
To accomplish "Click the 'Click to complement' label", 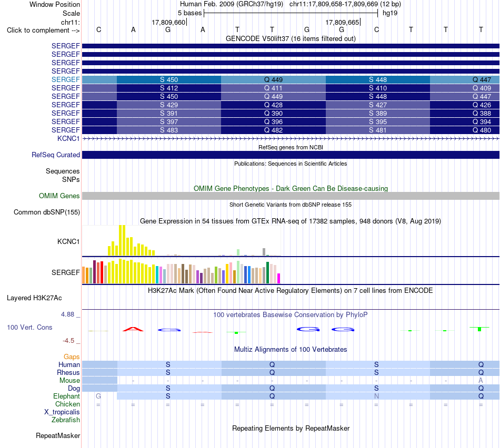I will tap(43, 30).
